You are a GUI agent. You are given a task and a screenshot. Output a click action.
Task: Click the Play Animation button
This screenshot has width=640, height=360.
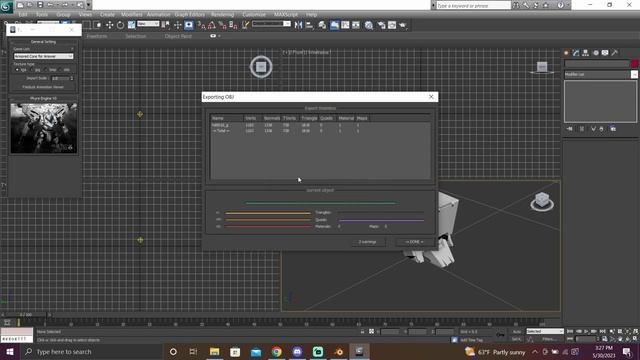pos(587,331)
